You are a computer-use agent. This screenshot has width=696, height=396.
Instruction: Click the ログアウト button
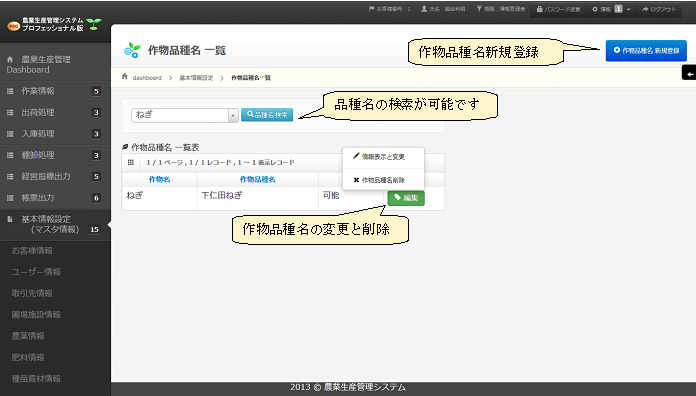tap(659, 9)
